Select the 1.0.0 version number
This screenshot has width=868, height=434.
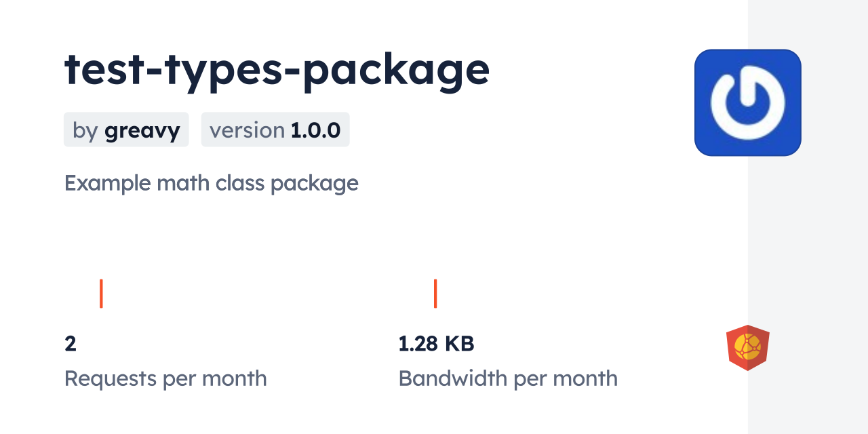(x=315, y=130)
